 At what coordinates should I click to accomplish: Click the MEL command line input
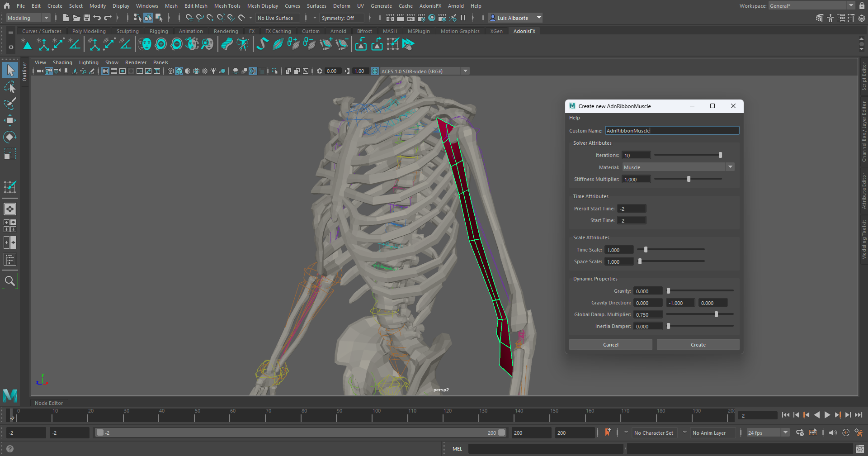pos(546,449)
